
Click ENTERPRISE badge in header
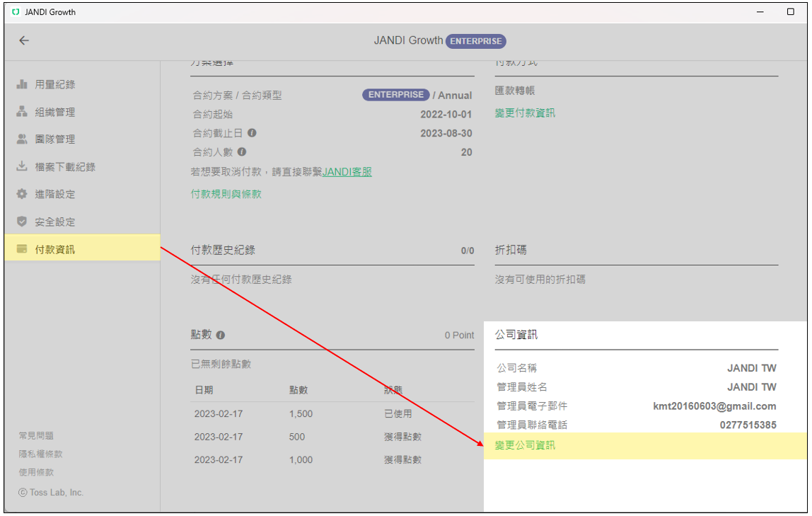tap(475, 41)
